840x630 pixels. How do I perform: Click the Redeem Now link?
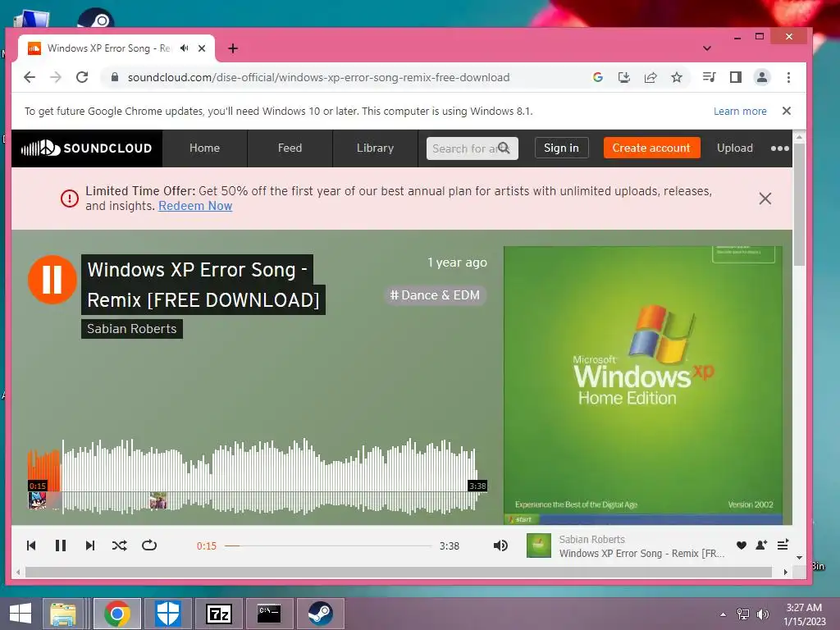point(195,206)
